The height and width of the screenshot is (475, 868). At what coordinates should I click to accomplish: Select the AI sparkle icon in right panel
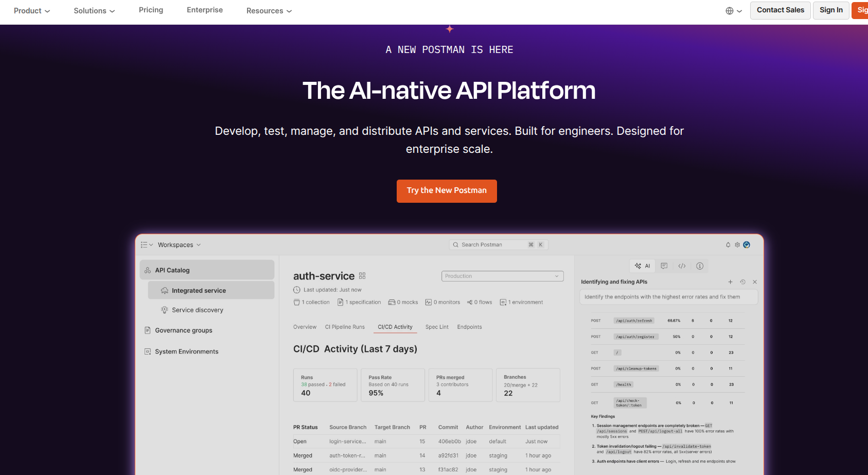tap(638, 266)
